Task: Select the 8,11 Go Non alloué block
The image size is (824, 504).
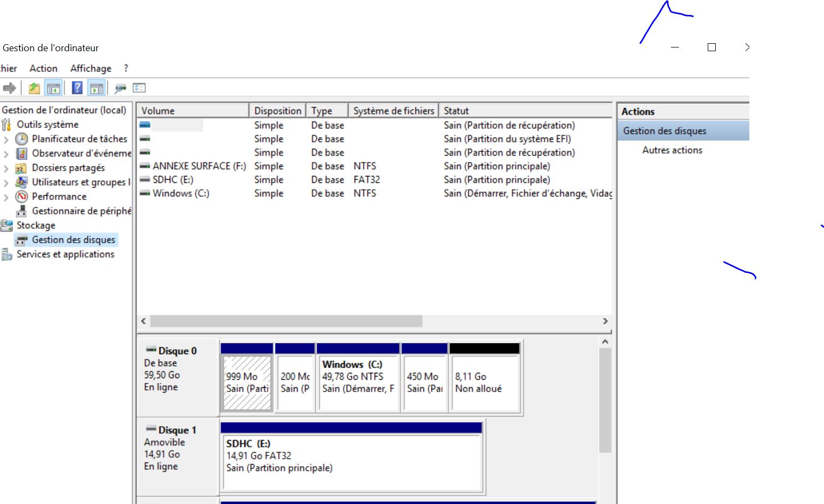Action: point(485,383)
